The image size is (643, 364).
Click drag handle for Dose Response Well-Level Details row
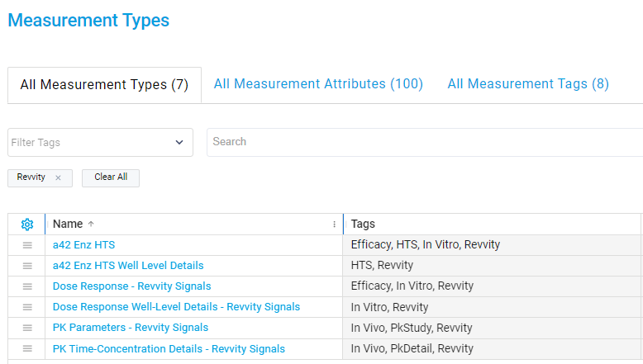coord(26,307)
